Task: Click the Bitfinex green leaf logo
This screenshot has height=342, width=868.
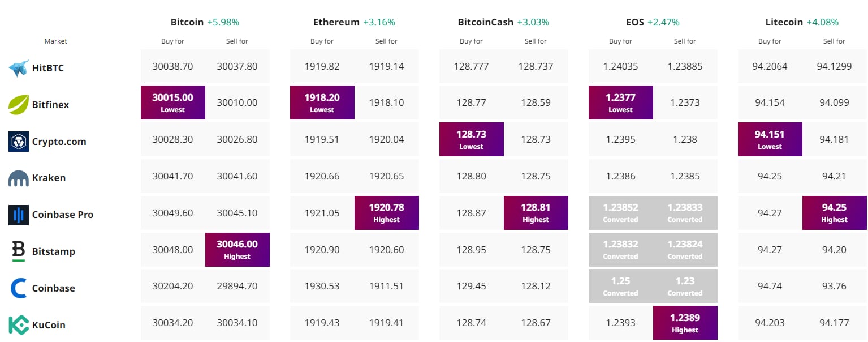Action: (19, 104)
